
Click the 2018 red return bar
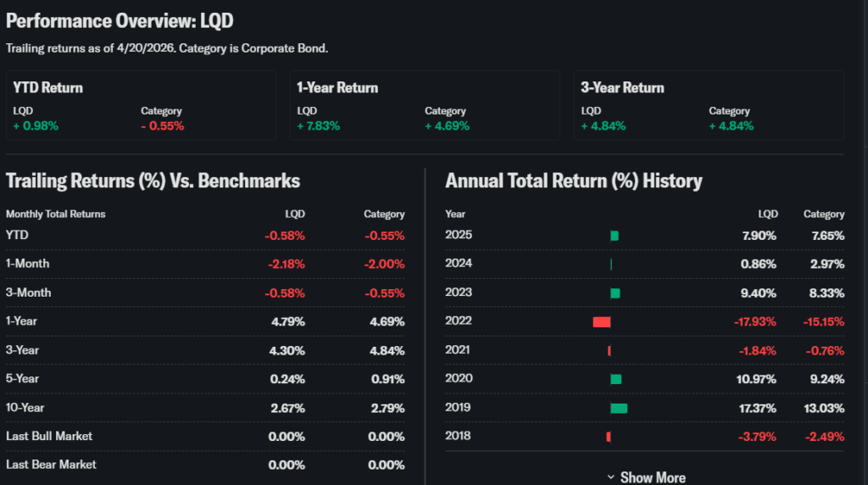click(x=609, y=437)
